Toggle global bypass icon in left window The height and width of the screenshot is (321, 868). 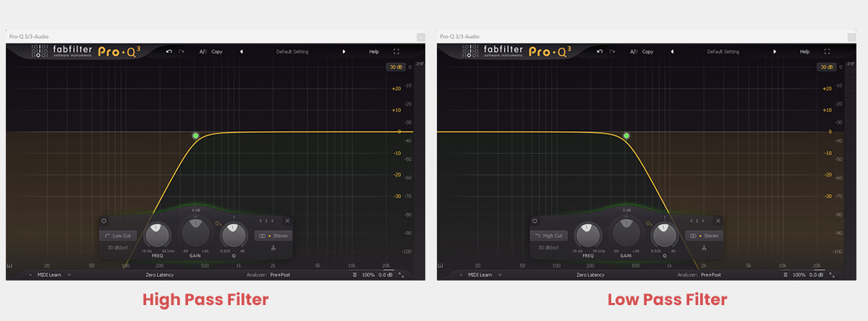click(354, 275)
